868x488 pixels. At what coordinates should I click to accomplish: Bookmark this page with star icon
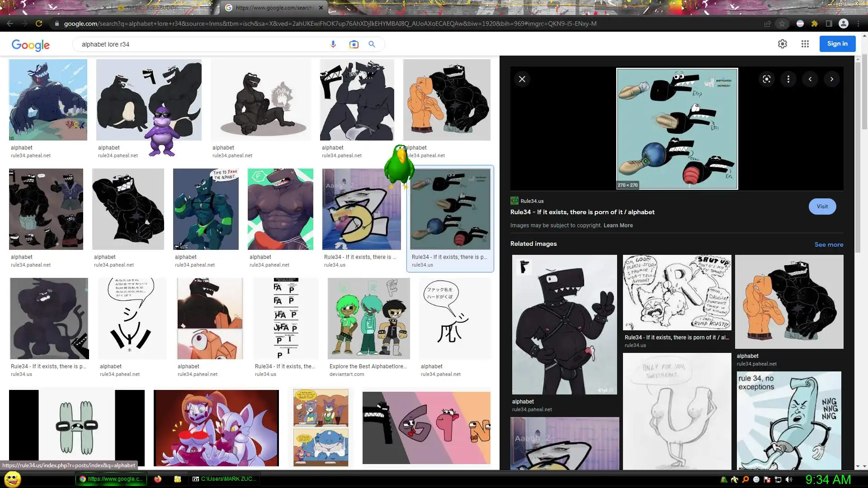tap(782, 23)
